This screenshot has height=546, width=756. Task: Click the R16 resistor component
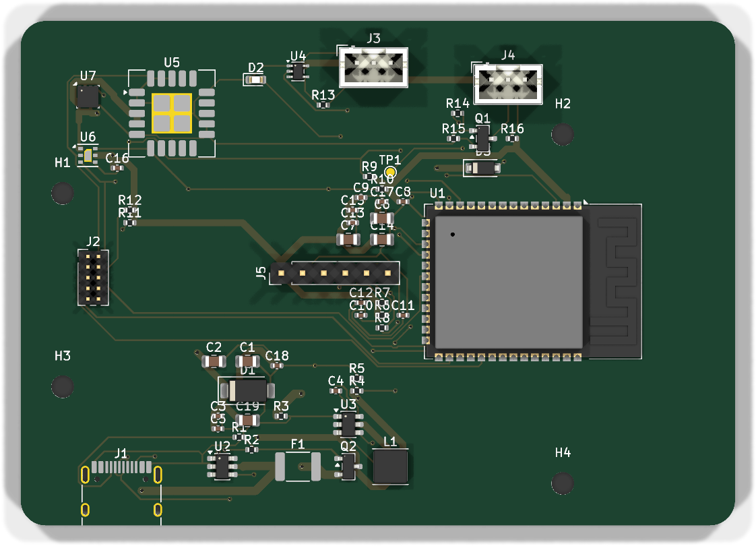click(512, 139)
